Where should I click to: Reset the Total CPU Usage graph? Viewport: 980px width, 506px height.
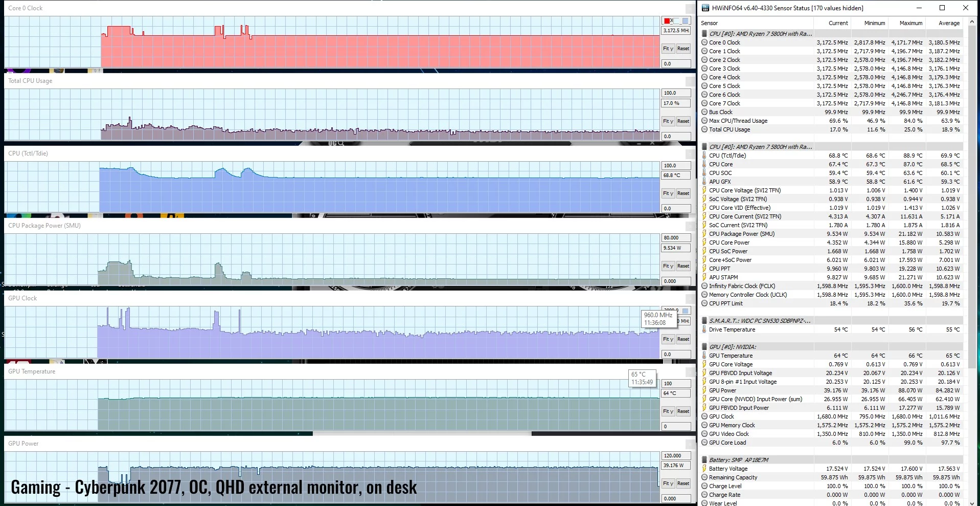(683, 121)
